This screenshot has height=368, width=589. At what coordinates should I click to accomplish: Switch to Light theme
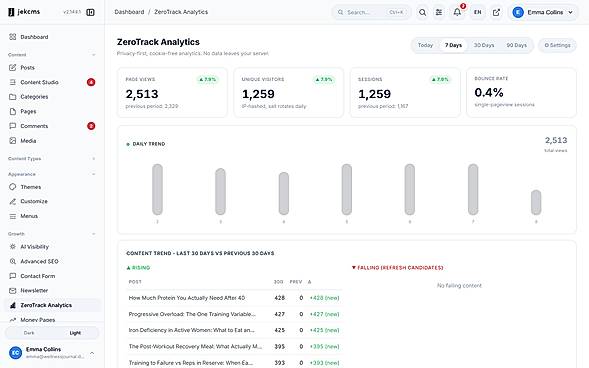coord(75,333)
